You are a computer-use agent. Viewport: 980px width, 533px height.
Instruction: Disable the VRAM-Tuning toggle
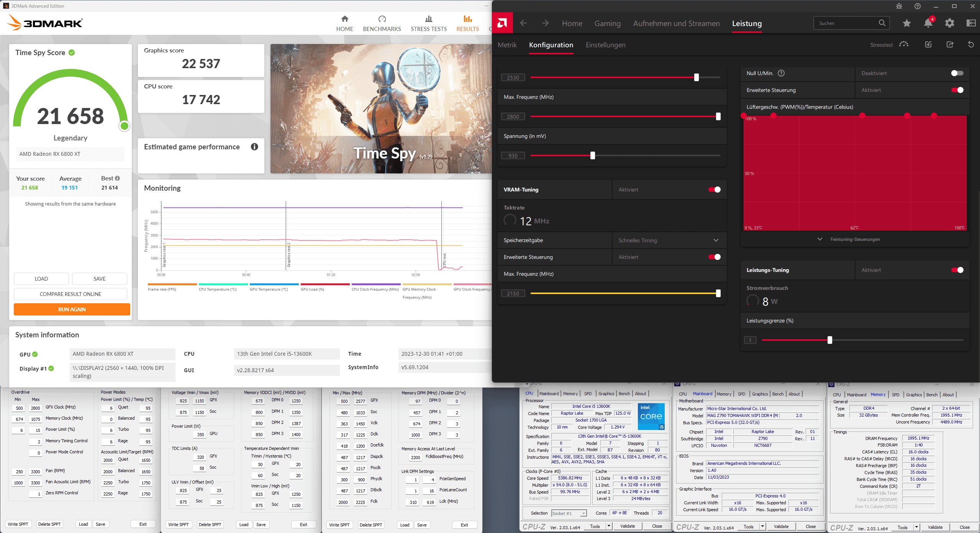point(715,190)
